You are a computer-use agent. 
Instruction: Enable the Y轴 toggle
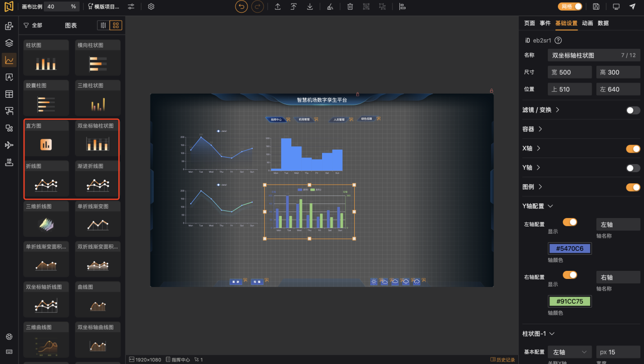coord(633,168)
